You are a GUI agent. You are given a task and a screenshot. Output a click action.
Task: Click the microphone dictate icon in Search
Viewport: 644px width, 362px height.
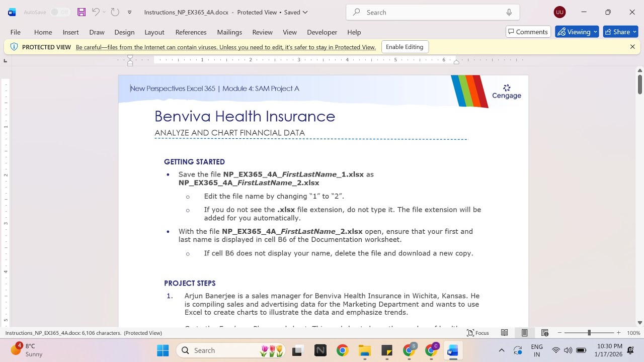(x=509, y=12)
